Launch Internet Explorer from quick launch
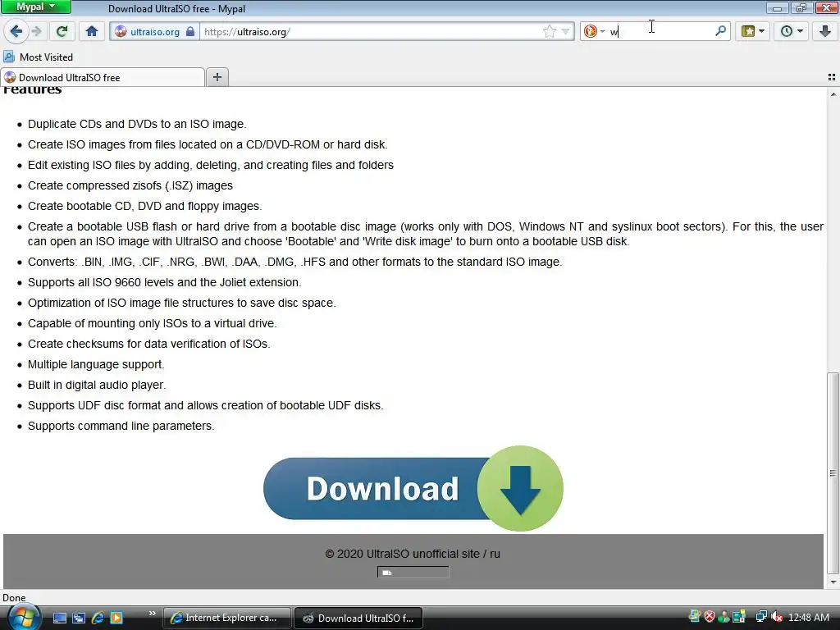 (98, 618)
